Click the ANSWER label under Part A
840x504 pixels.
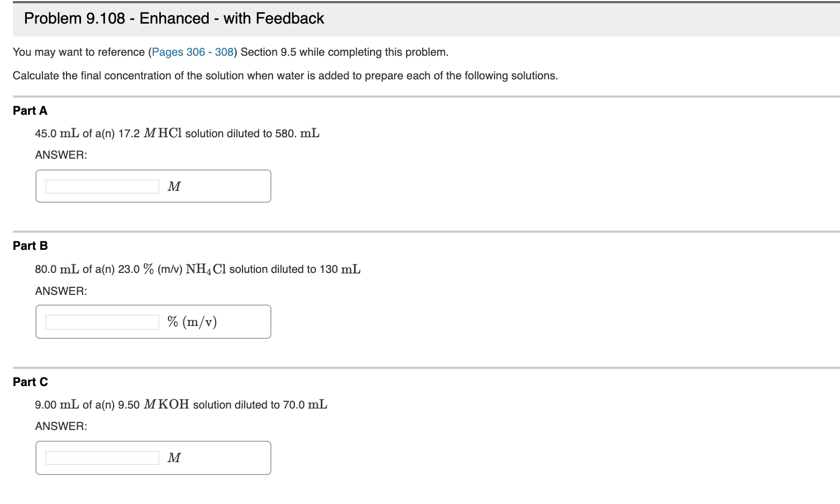[x=61, y=155]
